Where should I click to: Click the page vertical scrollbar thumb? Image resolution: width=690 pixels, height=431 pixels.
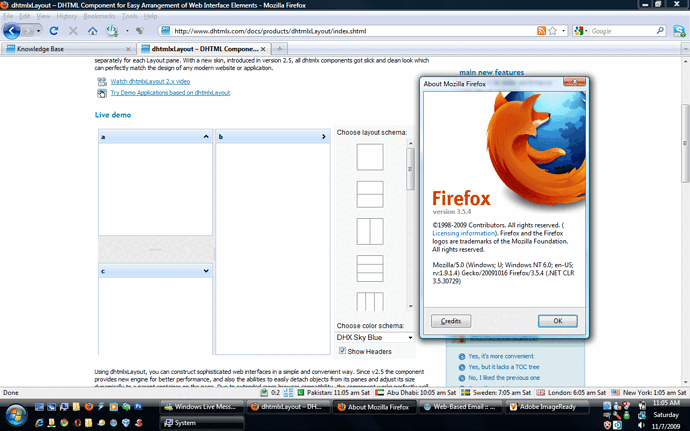coord(685,143)
